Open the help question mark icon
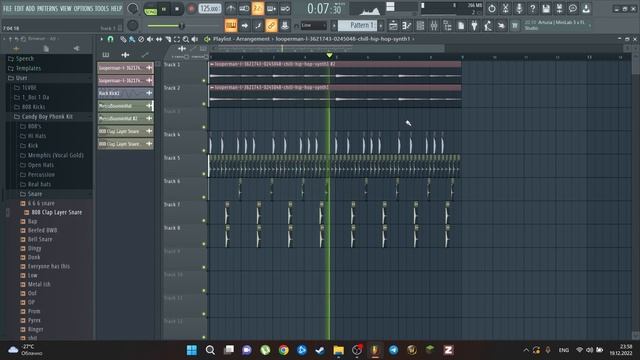 pos(532,8)
